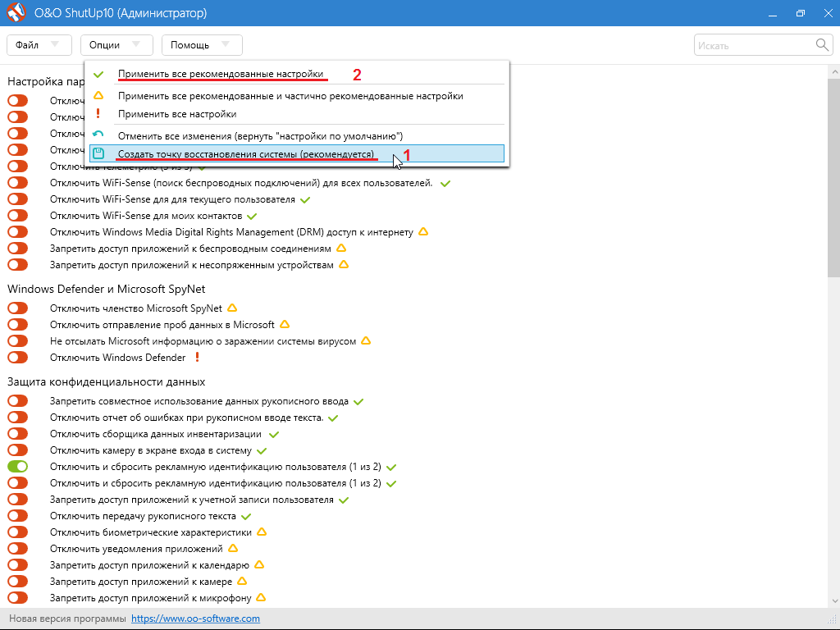
Task: Open the https://www.oo-software.com link
Action: tap(195, 619)
